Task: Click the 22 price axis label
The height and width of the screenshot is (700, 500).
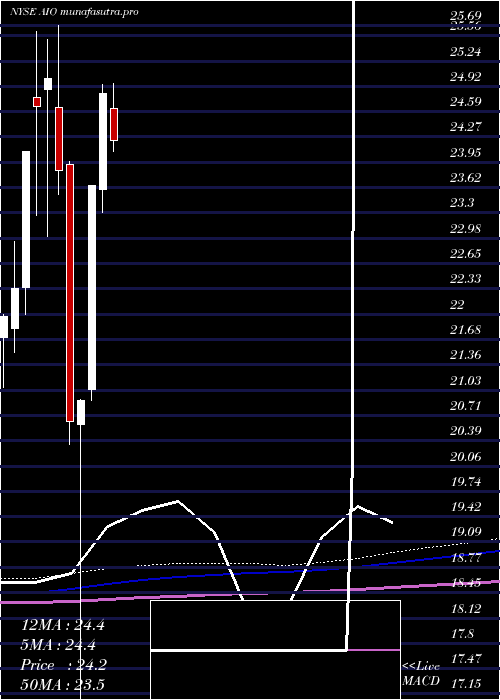Action: click(x=457, y=304)
